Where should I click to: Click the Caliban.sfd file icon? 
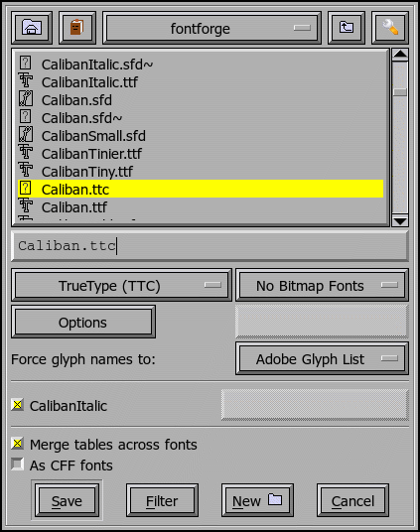[x=26, y=99]
